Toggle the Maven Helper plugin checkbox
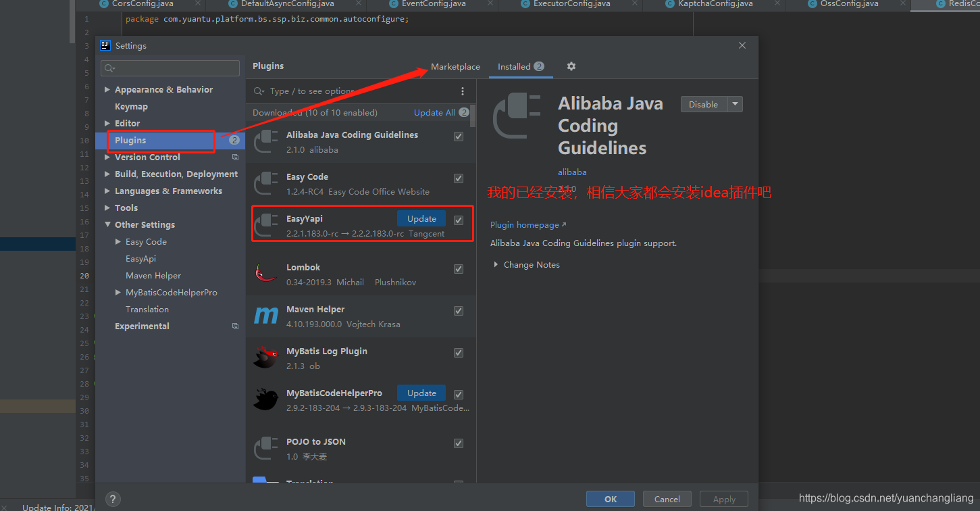This screenshot has height=511, width=980. (459, 310)
